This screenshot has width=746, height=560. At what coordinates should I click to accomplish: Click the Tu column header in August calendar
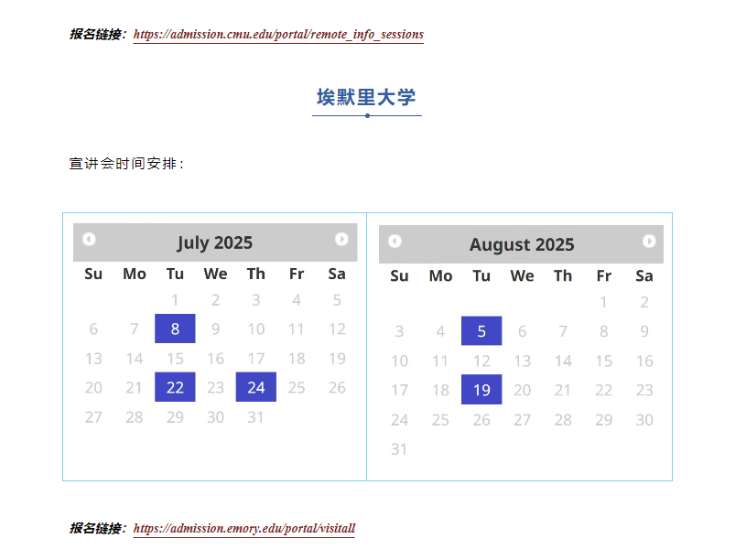(x=481, y=276)
